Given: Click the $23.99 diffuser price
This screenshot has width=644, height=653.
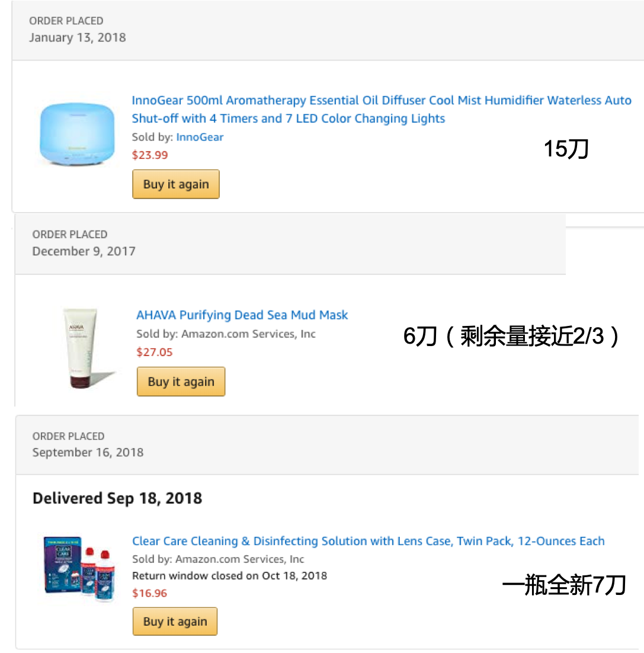Looking at the screenshot, I should coord(150,155).
